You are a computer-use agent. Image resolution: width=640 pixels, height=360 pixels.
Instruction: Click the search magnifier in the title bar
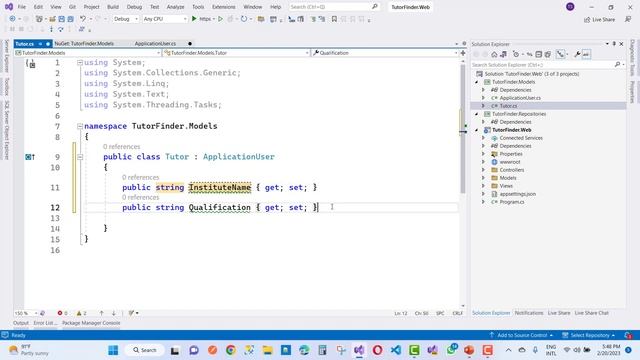click(375, 7)
